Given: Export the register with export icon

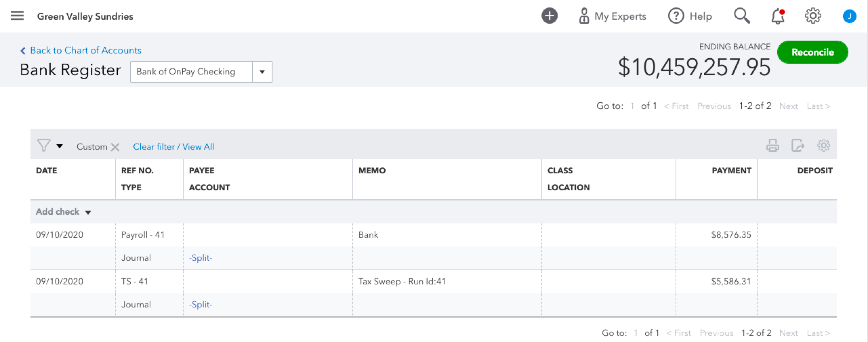Looking at the screenshot, I should pyautogui.click(x=798, y=146).
